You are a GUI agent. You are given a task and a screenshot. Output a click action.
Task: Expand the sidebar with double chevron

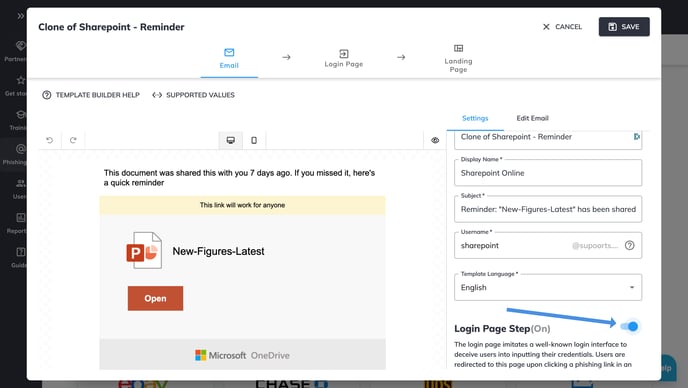(21, 16)
